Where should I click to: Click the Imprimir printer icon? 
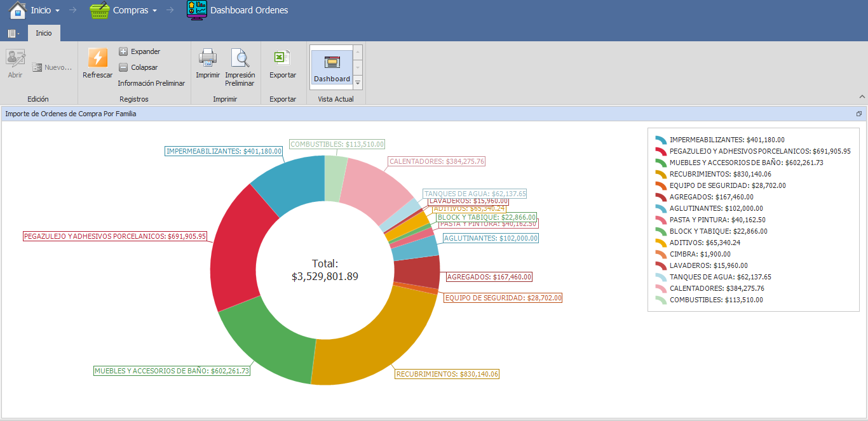coord(208,58)
